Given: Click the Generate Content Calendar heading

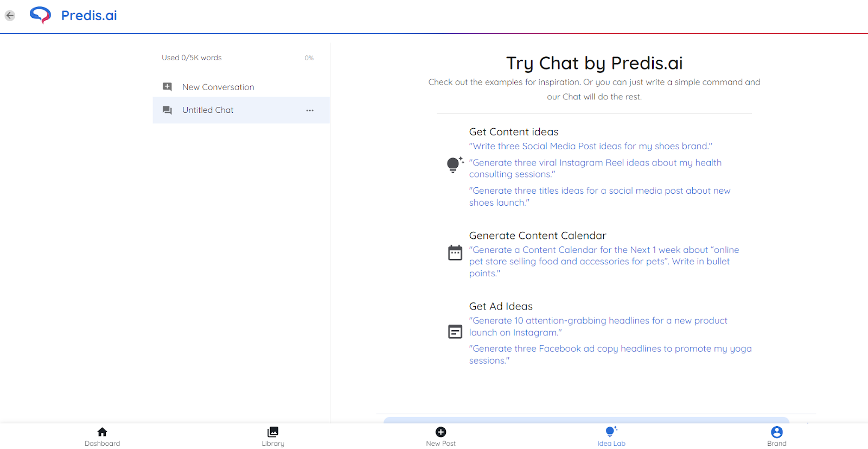Looking at the screenshot, I should click(x=538, y=236).
